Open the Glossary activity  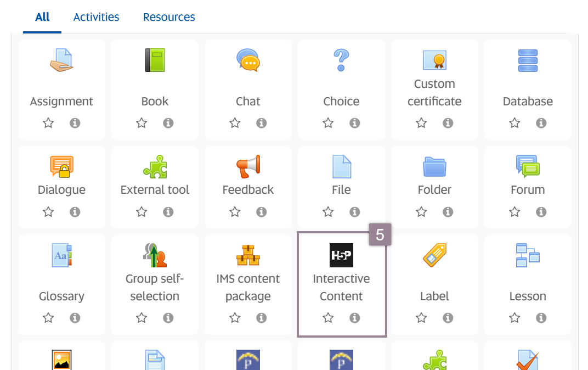tap(61, 255)
